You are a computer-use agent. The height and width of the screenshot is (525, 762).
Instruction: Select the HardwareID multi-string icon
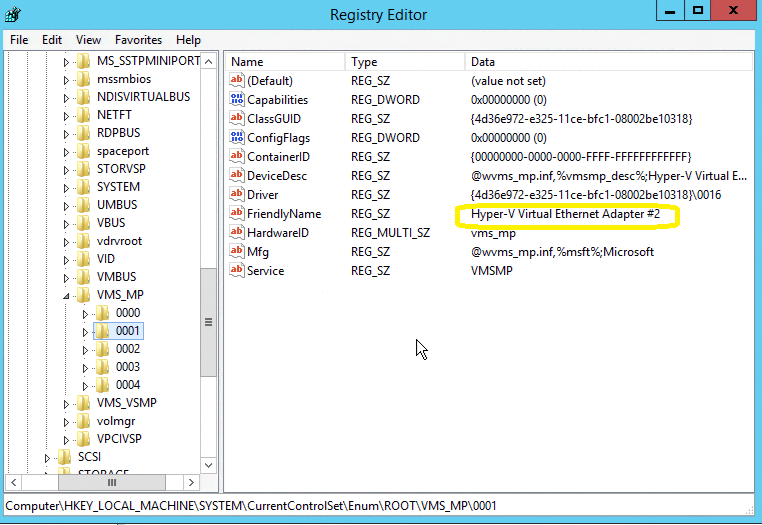coord(237,233)
